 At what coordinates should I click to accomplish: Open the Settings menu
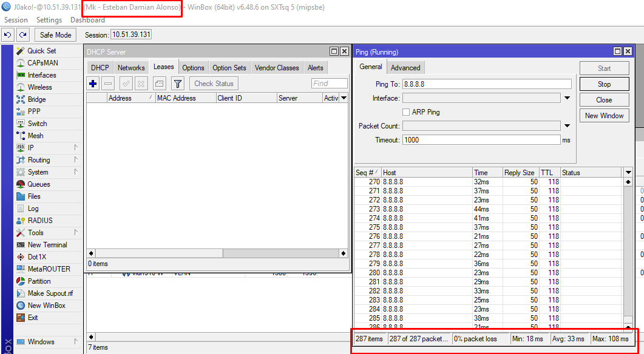tap(49, 20)
